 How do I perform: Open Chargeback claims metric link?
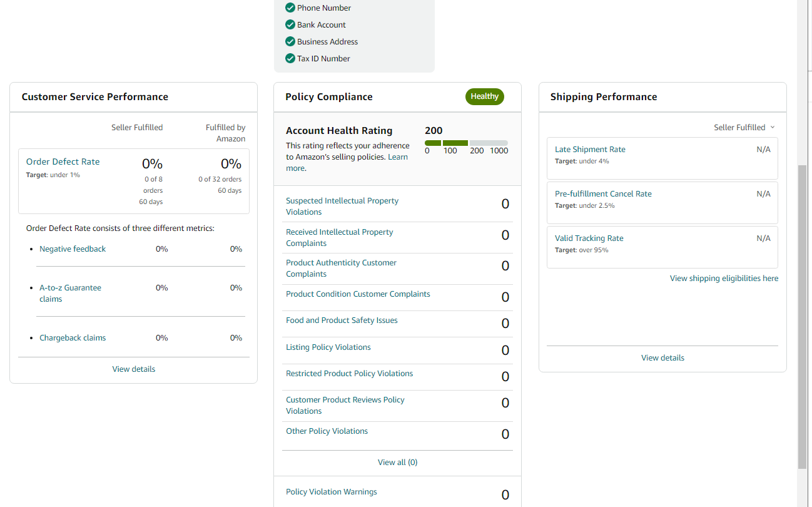point(73,337)
